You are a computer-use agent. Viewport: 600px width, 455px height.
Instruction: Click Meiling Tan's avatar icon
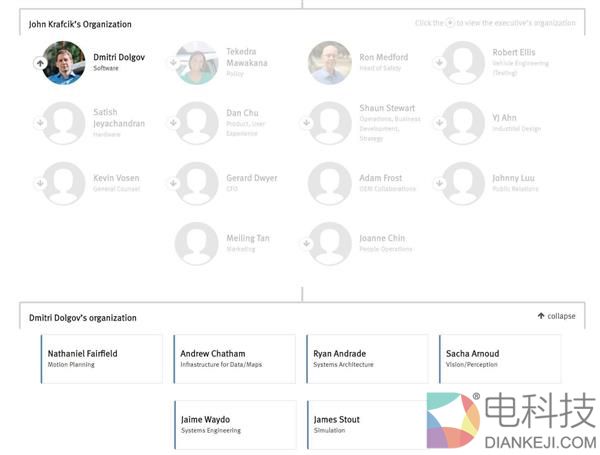197,243
